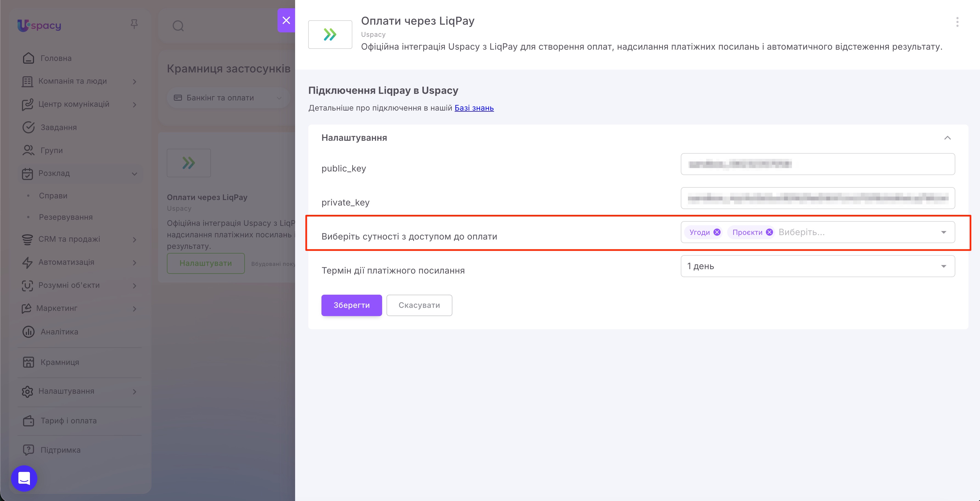Image resolution: width=980 pixels, height=501 pixels.
Task: Expand Автоматизація submenu arrow
Action: point(135,263)
